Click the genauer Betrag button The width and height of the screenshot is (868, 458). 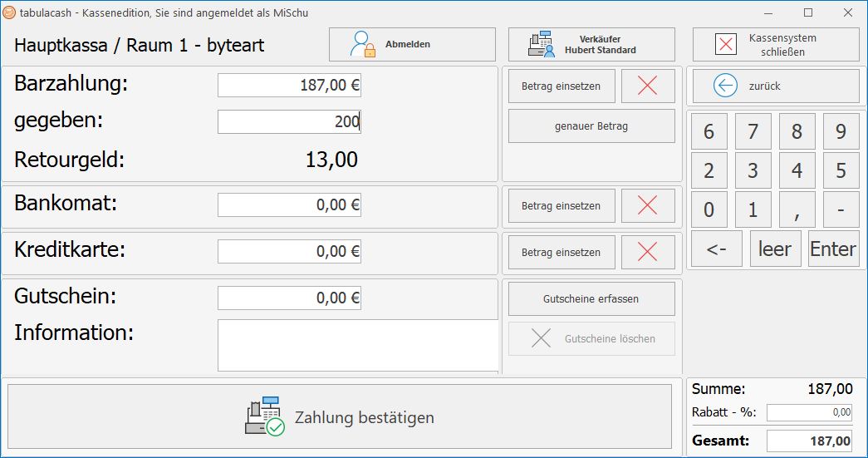coord(591,126)
